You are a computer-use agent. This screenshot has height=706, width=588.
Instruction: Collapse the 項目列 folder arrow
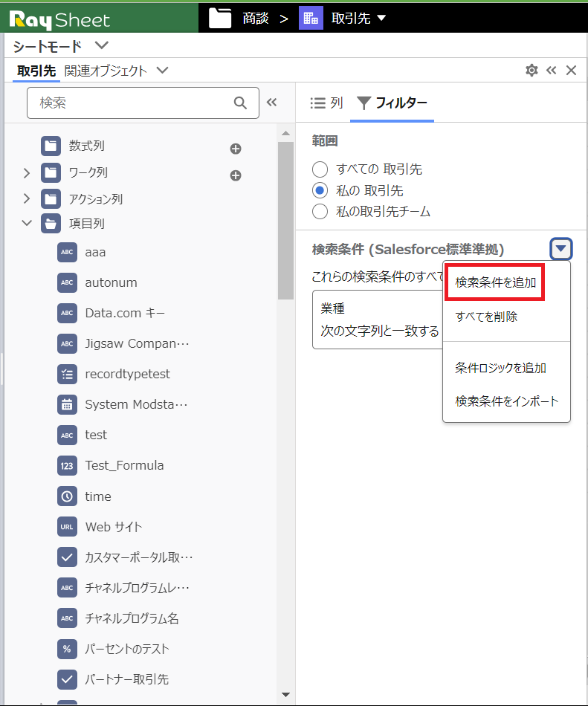pyautogui.click(x=27, y=223)
